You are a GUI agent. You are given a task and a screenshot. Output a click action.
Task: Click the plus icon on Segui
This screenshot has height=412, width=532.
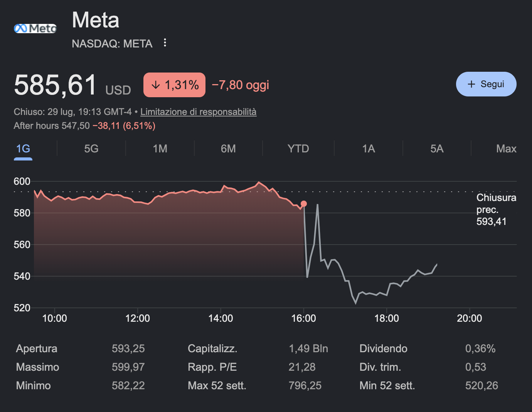(x=471, y=84)
